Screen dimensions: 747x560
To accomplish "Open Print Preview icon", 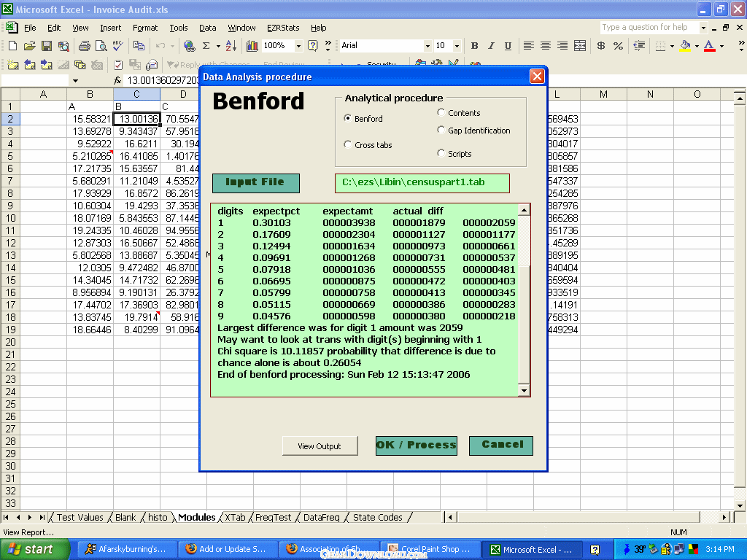I will (x=101, y=46).
